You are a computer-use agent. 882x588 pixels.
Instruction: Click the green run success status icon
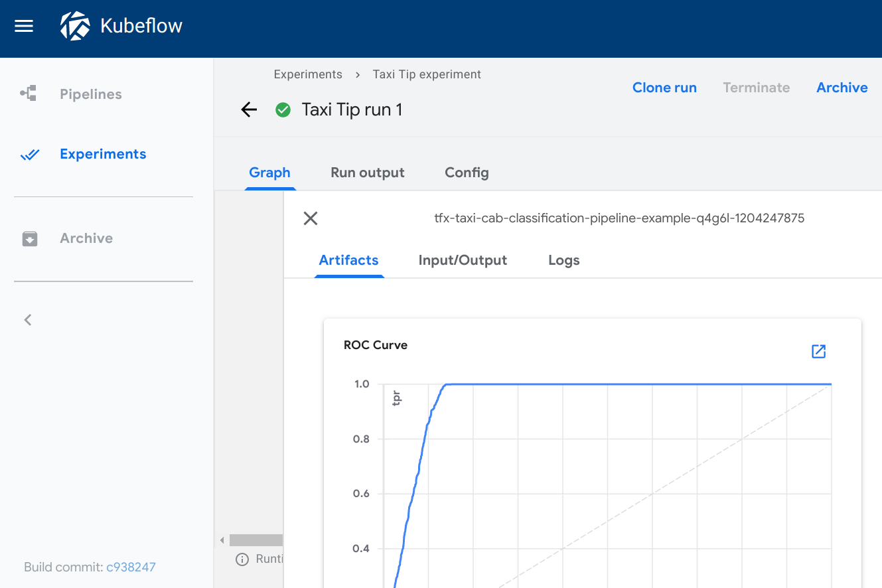283,110
